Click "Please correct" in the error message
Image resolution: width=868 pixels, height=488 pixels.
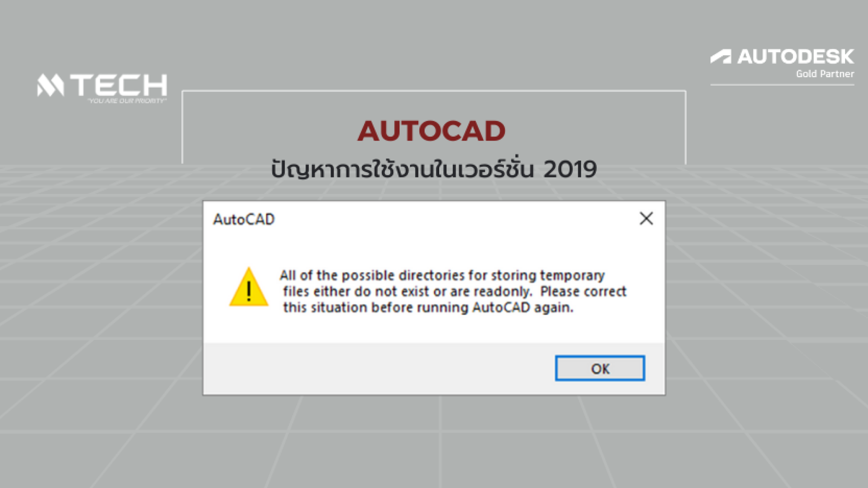[x=583, y=291]
